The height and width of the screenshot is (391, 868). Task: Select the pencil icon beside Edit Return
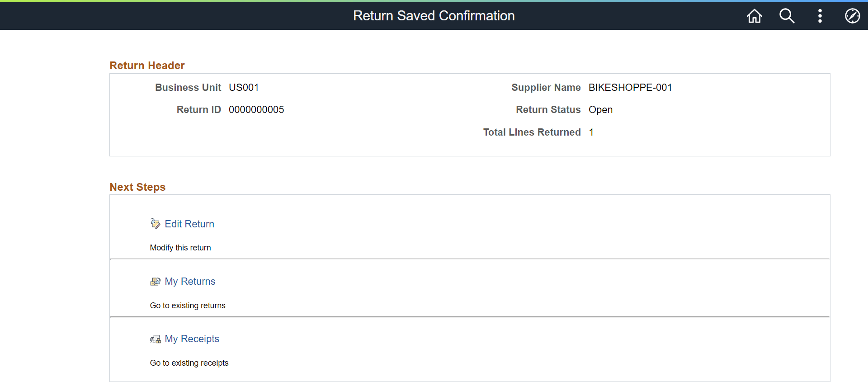(x=155, y=223)
